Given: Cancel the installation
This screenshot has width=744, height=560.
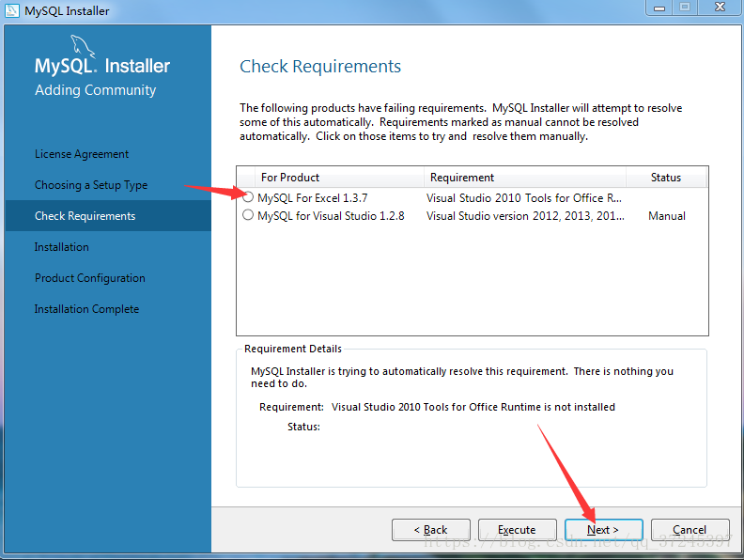Looking at the screenshot, I should pyautogui.click(x=690, y=530).
